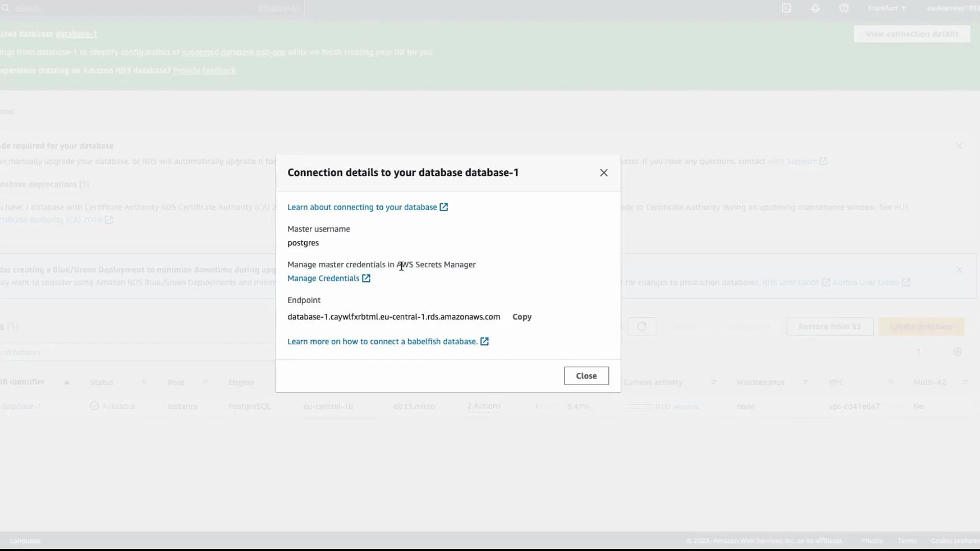The height and width of the screenshot is (551, 980).
Task: Open the Frankfurt region selector
Action: [887, 8]
